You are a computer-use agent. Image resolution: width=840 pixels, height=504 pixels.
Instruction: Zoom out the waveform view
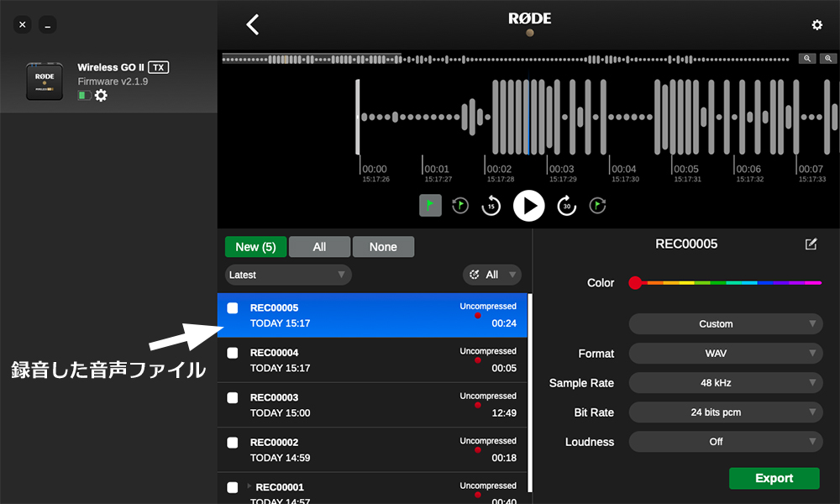[x=806, y=59]
